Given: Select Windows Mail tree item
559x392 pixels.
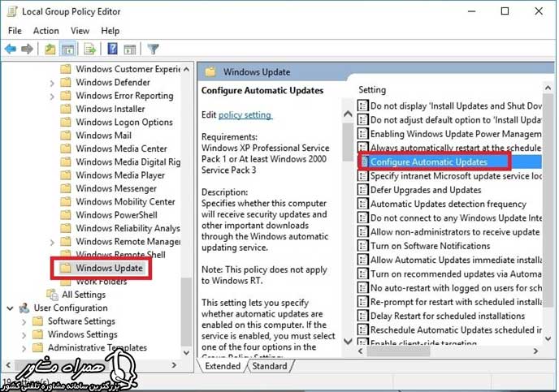Looking at the screenshot, I should (103, 136).
